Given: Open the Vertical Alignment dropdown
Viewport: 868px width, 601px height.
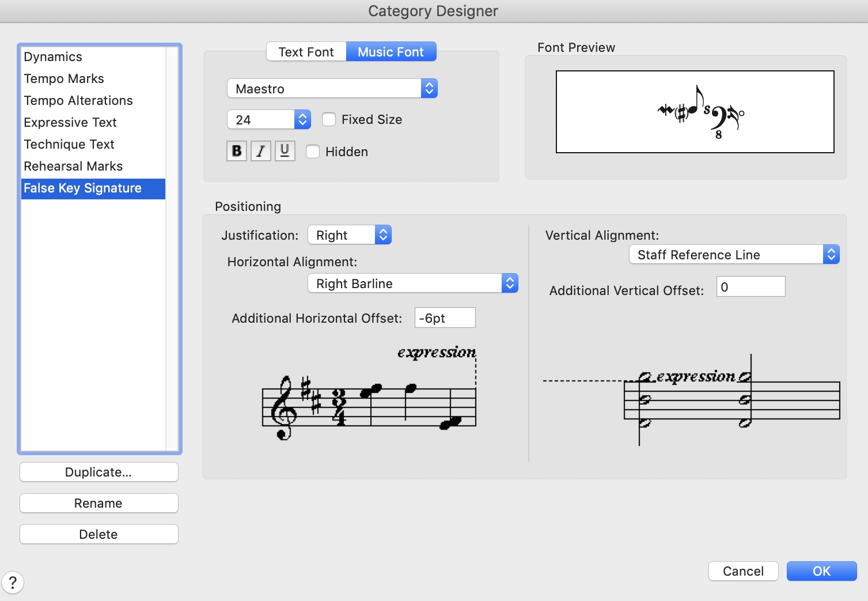Looking at the screenshot, I should click(831, 254).
